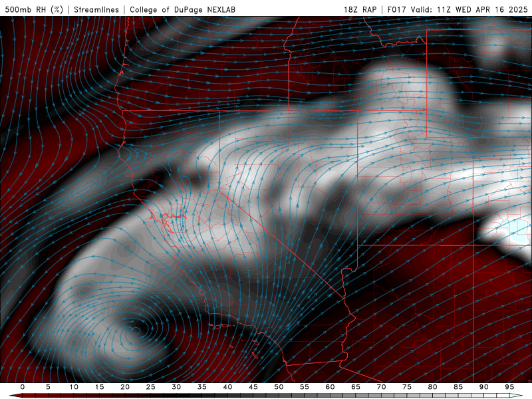Click the "60" label on humidity scale
This screenshot has height=399, width=532.
coord(330,387)
